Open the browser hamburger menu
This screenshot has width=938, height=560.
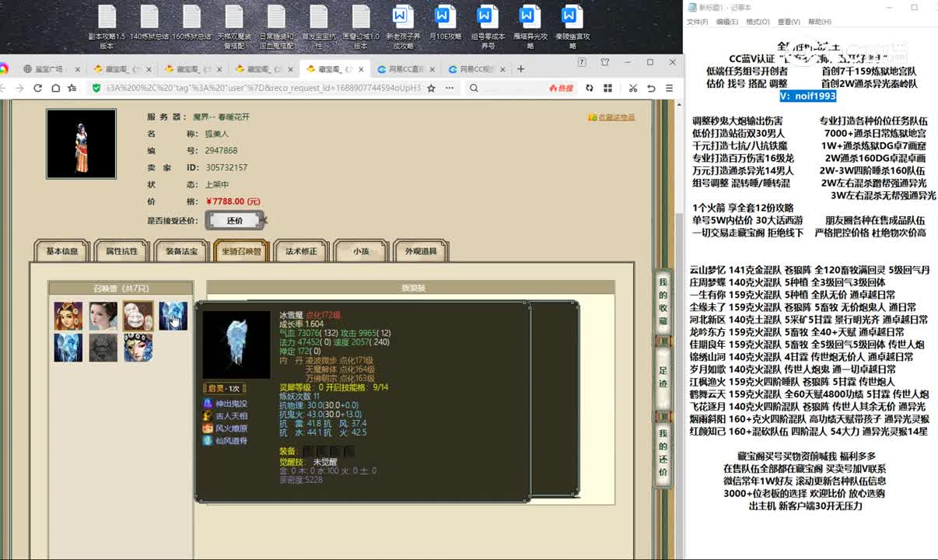click(x=670, y=88)
